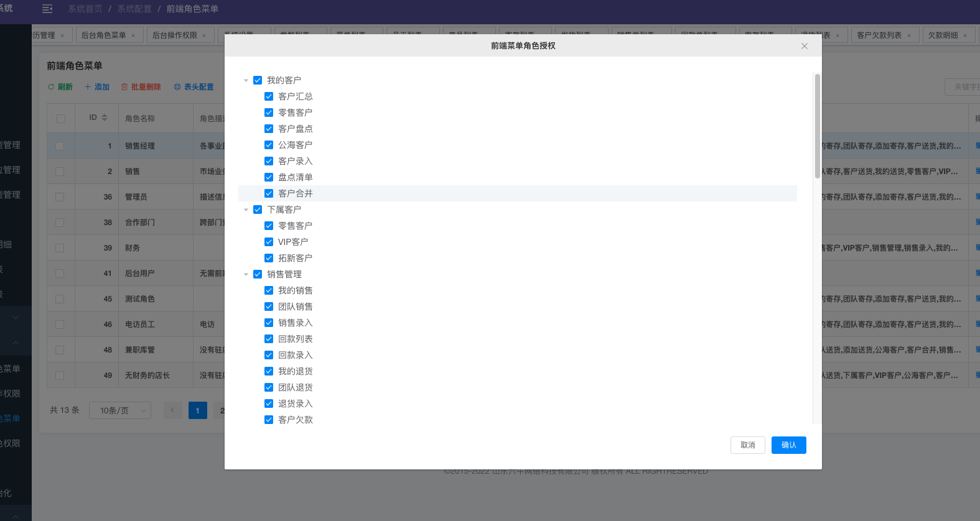Screen dimensions: 980x521
Task: Sort by ID column arrows
Action: click(105, 118)
